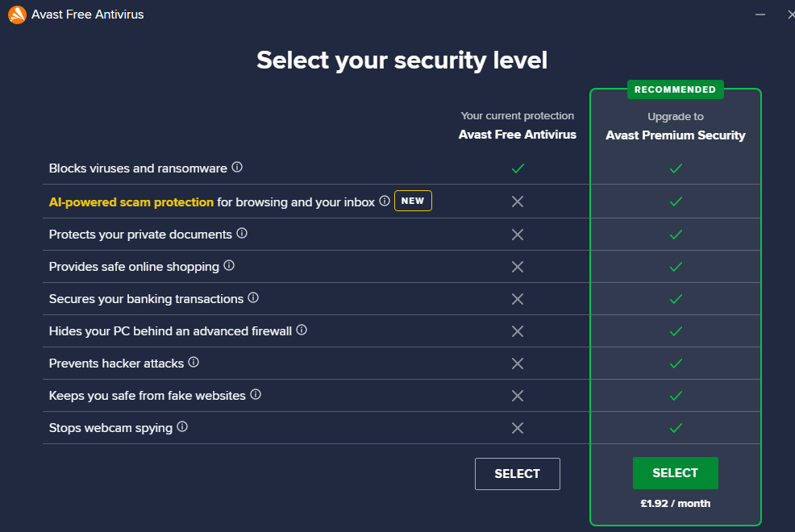Open info icon beside advanced firewall row
Viewport: 795px width, 532px height.
pyautogui.click(x=302, y=330)
